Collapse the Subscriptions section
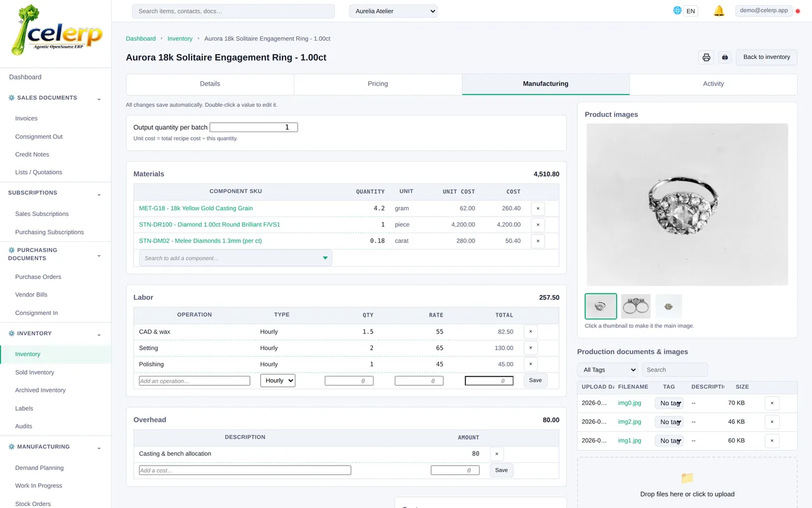Image resolution: width=812 pixels, height=508 pixels. pos(99,194)
